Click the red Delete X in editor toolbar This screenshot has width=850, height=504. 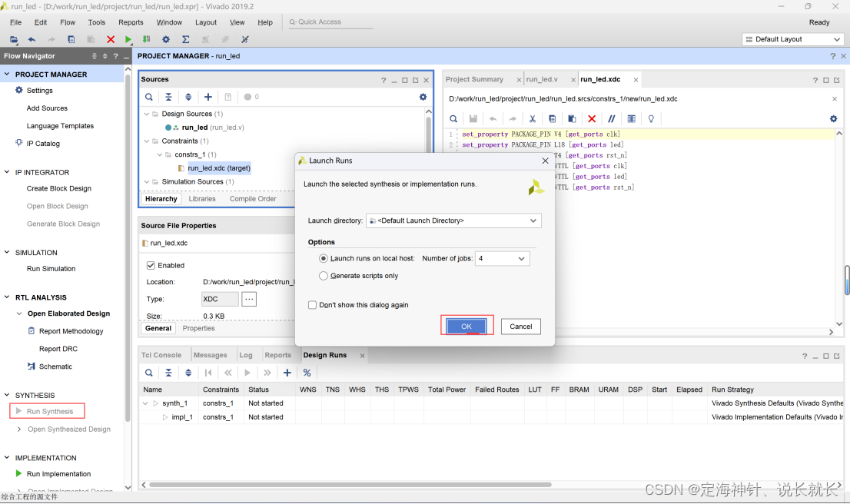tap(592, 118)
